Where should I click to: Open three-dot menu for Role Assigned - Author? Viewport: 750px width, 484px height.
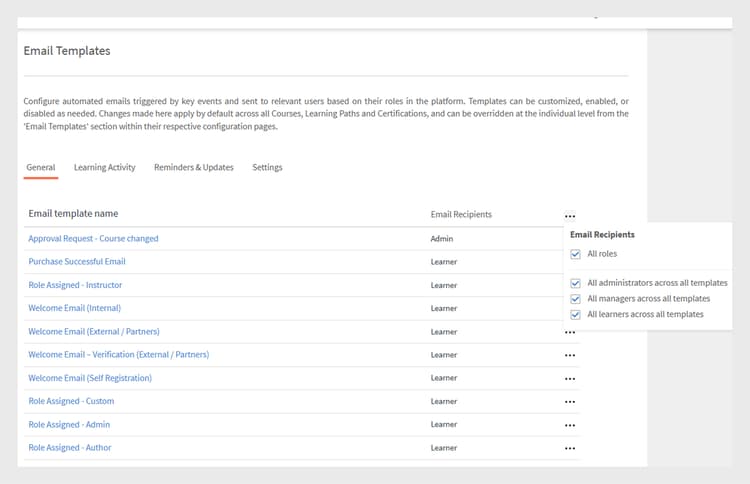tap(569, 448)
